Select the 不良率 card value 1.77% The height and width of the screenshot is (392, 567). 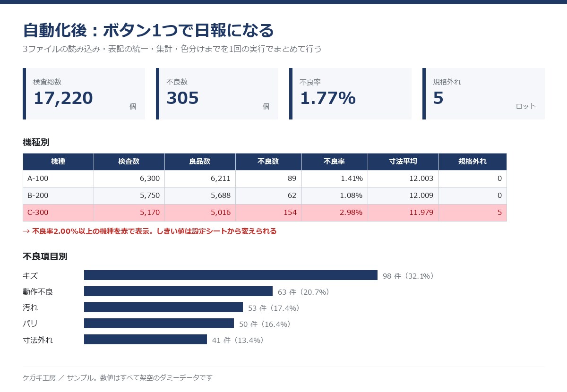[x=327, y=98]
